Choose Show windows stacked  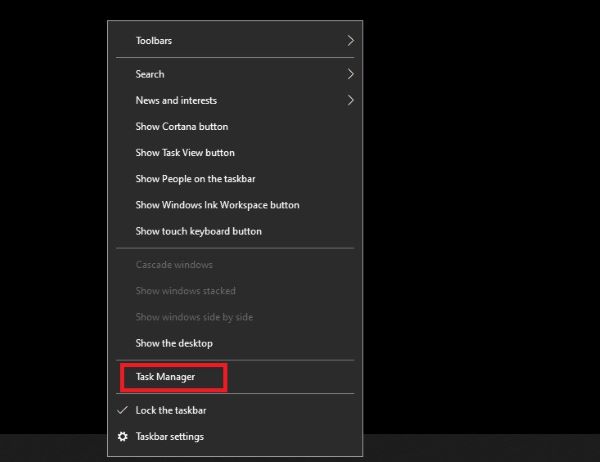point(235,291)
